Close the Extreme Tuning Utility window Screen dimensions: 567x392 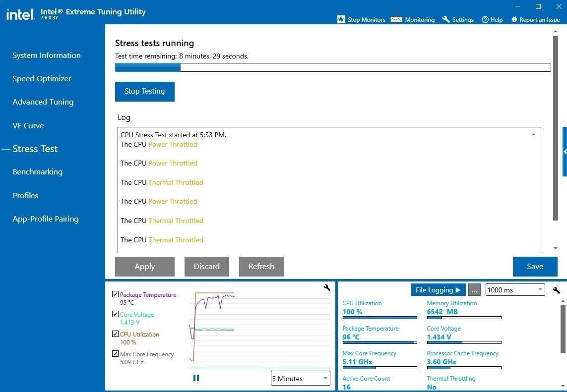coord(559,6)
